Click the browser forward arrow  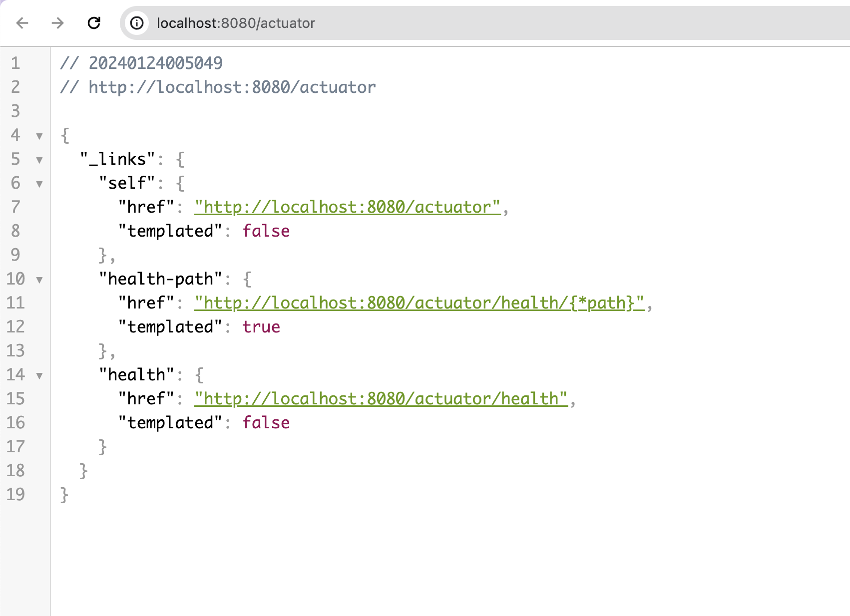click(x=58, y=23)
